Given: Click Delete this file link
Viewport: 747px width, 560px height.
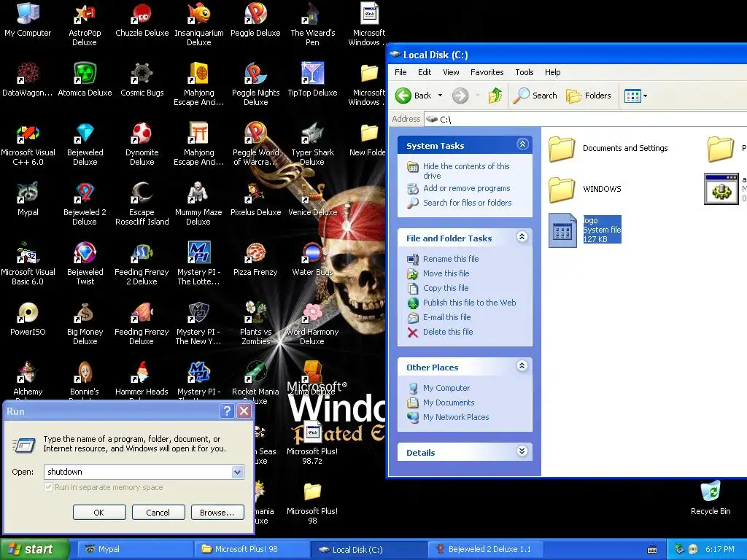Looking at the screenshot, I should (x=448, y=332).
